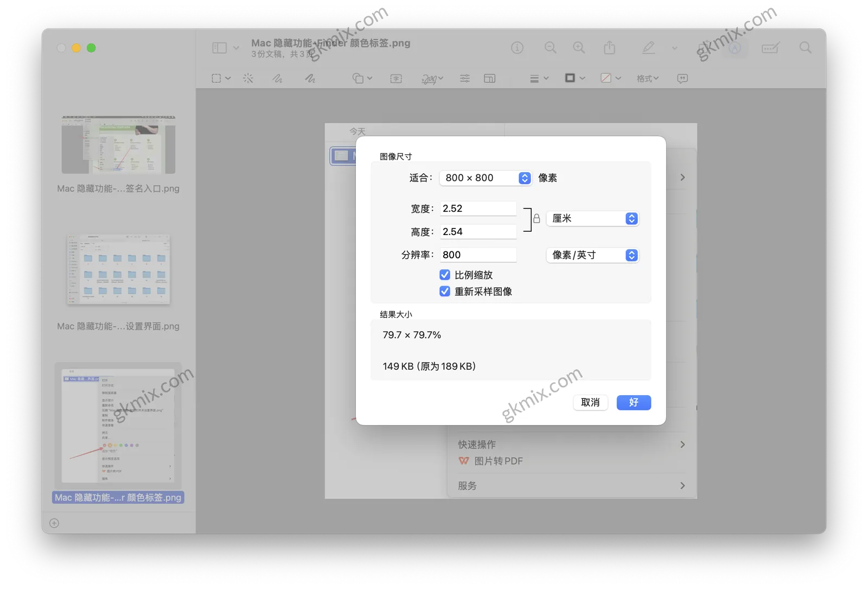The width and height of the screenshot is (868, 589).
Task: Open the share icon in toolbar
Action: coord(610,48)
